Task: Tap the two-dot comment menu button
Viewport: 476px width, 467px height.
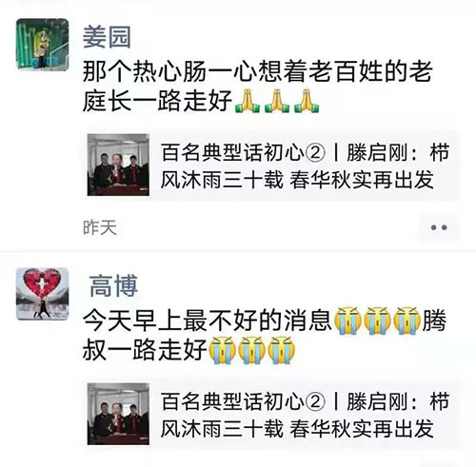Action: click(439, 227)
